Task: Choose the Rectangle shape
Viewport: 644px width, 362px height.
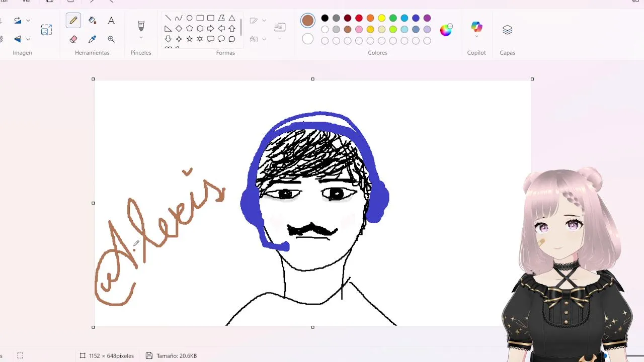Action: tap(200, 18)
